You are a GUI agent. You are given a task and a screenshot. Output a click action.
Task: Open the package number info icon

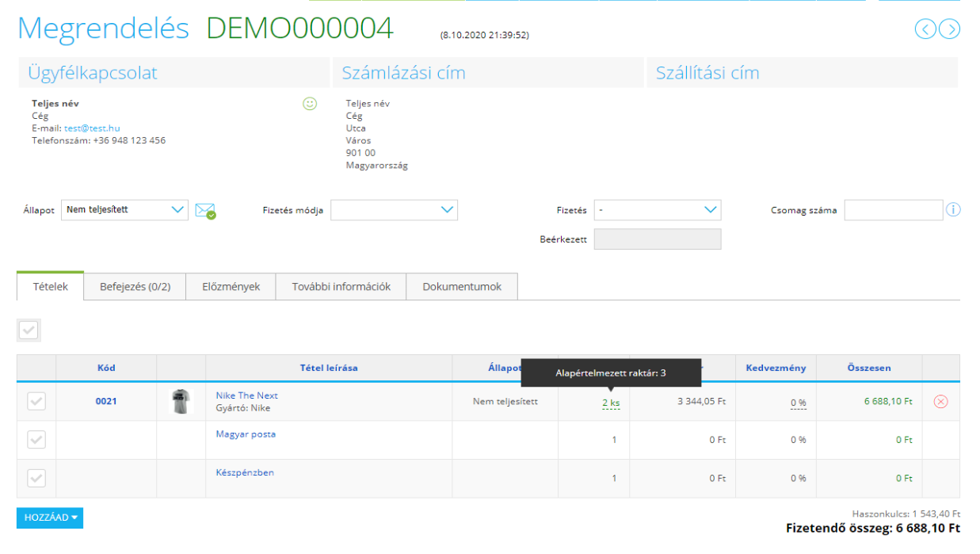coord(953,210)
